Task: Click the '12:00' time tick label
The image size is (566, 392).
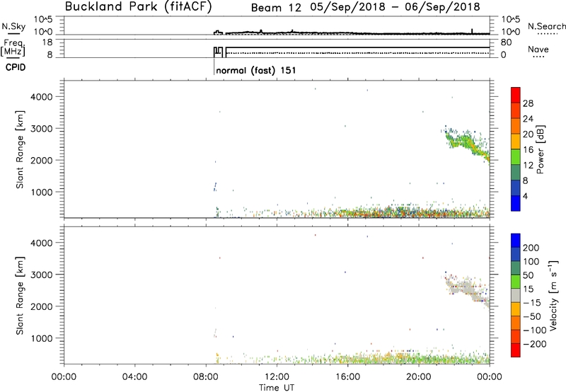Action: point(277,377)
